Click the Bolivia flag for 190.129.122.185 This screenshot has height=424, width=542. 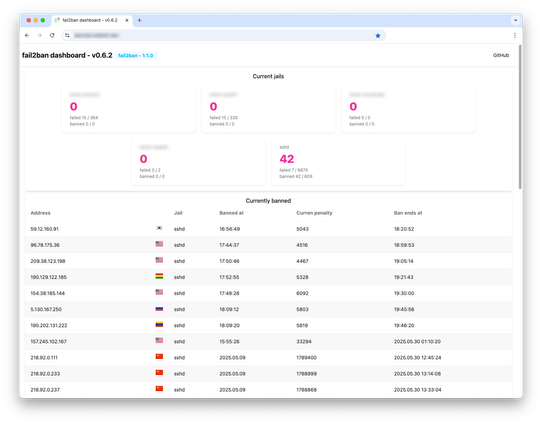(159, 276)
